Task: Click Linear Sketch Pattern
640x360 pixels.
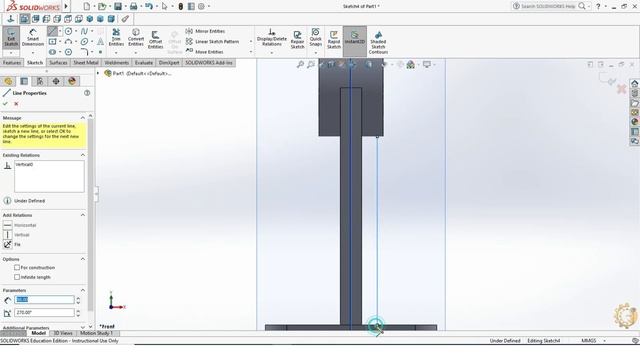Action: pos(213,42)
